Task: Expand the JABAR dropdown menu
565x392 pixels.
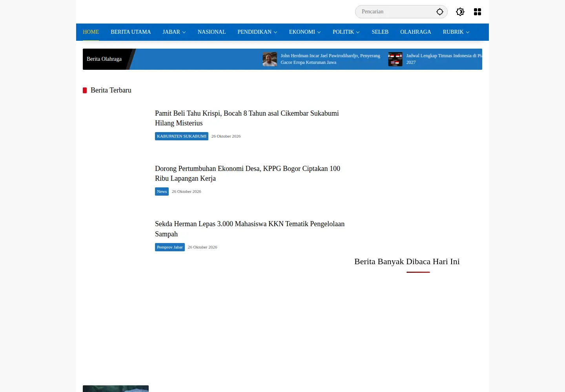Action: pyautogui.click(x=174, y=32)
